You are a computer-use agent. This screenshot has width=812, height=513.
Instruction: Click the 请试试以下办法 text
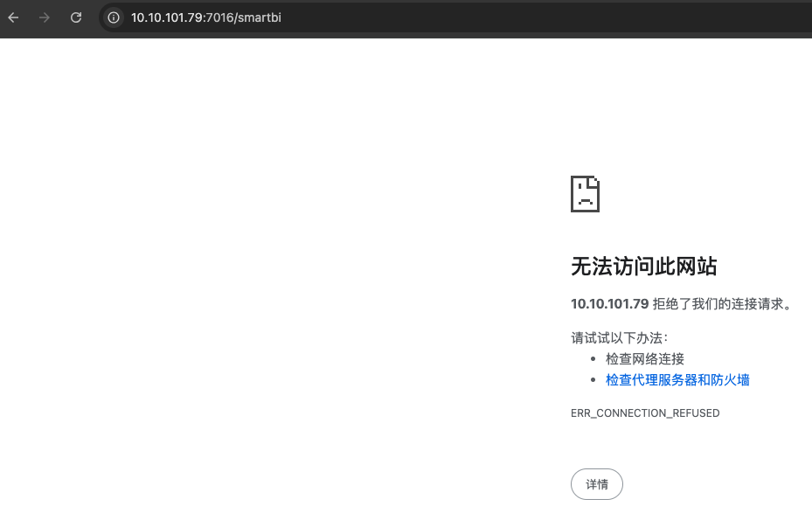point(620,338)
